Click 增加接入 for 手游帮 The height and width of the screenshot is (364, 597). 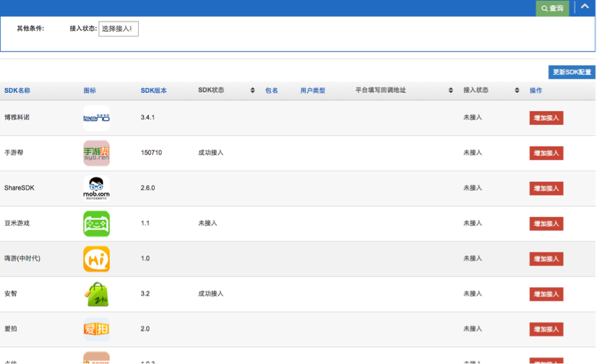(546, 153)
